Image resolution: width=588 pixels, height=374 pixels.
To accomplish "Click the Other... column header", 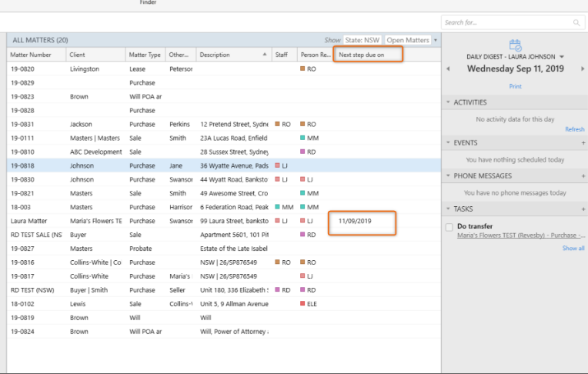I will 181,55.
